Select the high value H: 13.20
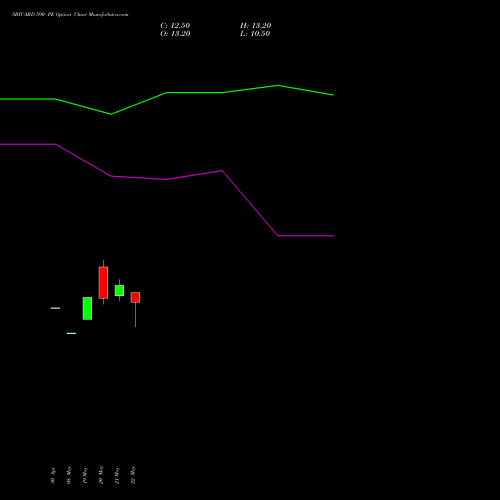Screen dimensions: 500x500 [x=255, y=26]
